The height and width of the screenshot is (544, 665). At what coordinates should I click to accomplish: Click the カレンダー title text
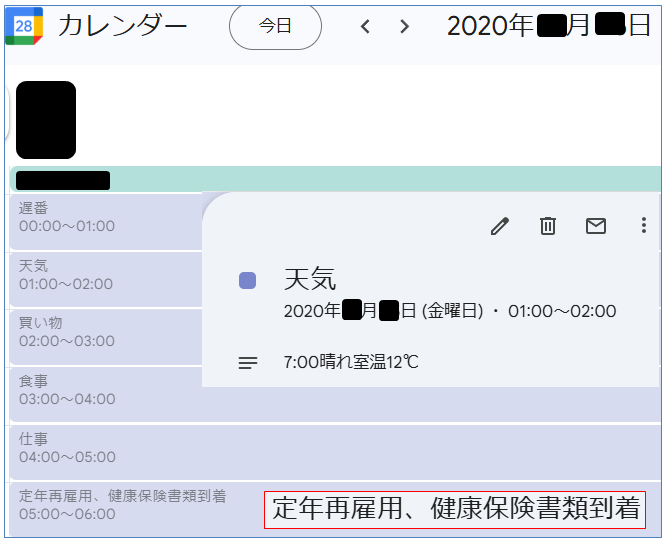122,26
